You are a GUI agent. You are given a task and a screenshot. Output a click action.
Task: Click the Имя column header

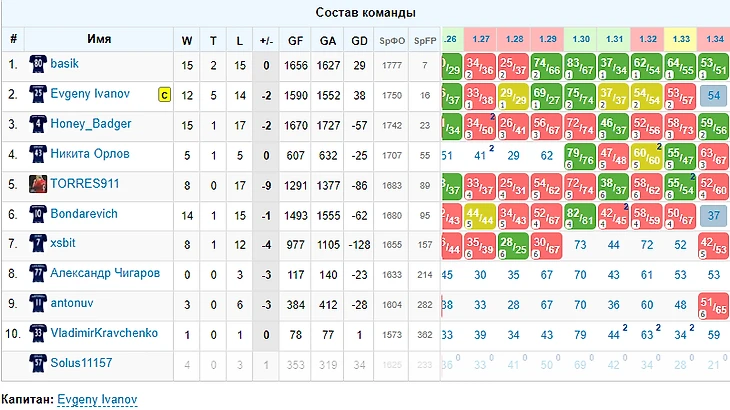(98, 40)
